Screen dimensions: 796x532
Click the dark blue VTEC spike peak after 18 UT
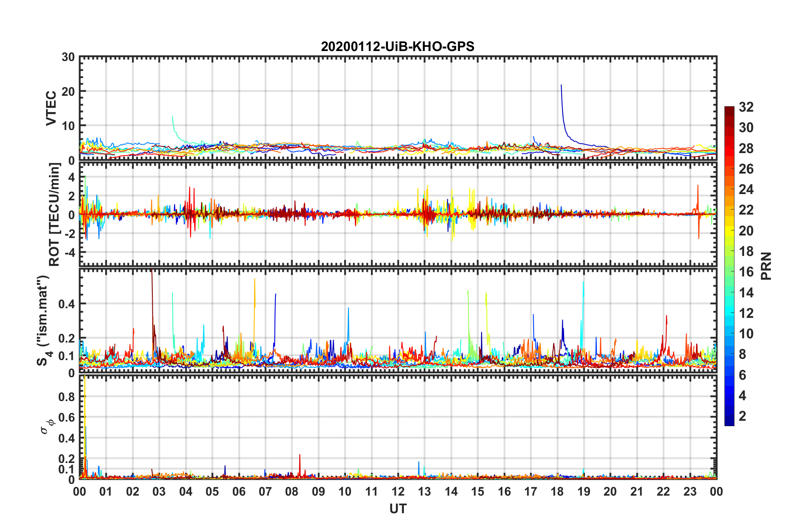(x=561, y=85)
